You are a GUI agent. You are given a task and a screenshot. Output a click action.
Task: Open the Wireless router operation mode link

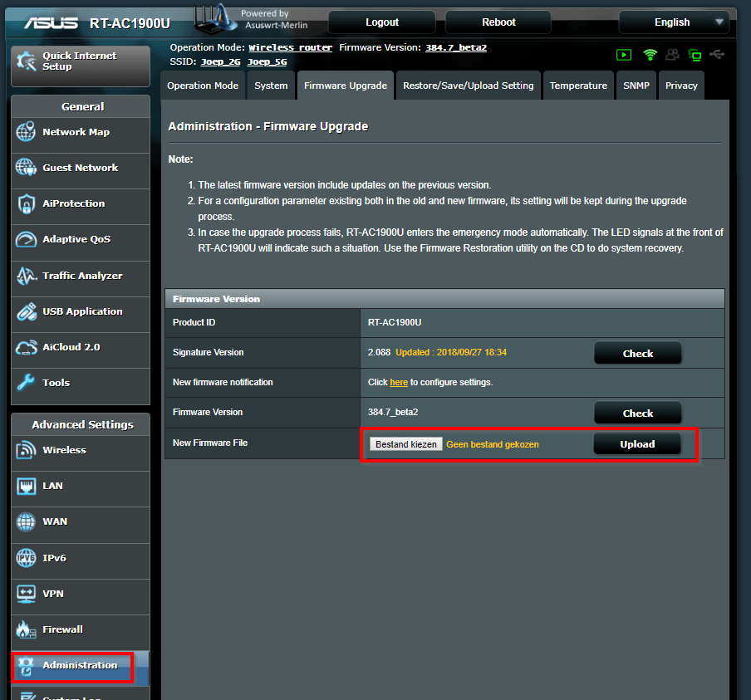pos(290,47)
